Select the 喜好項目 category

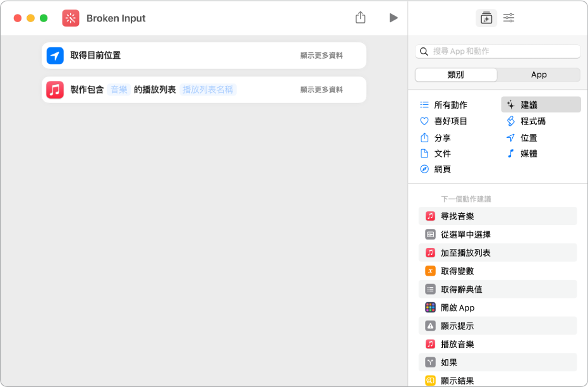tap(443, 121)
